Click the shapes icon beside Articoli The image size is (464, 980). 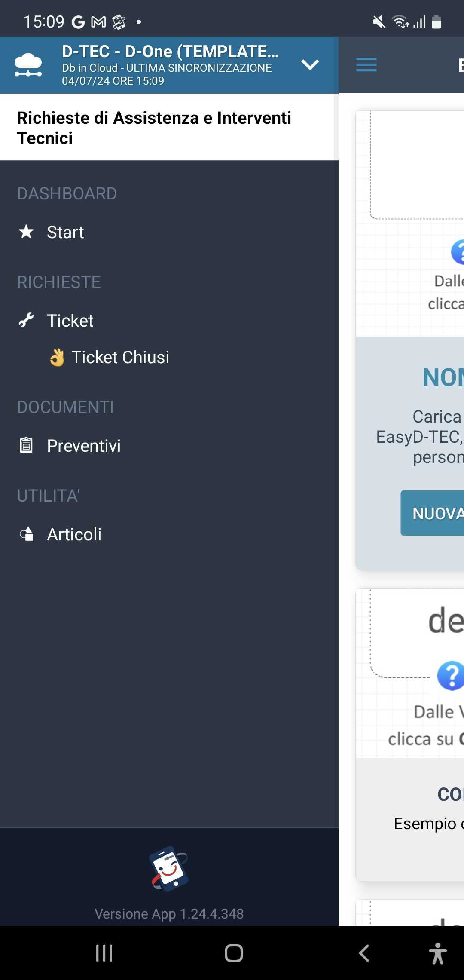pos(26,534)
